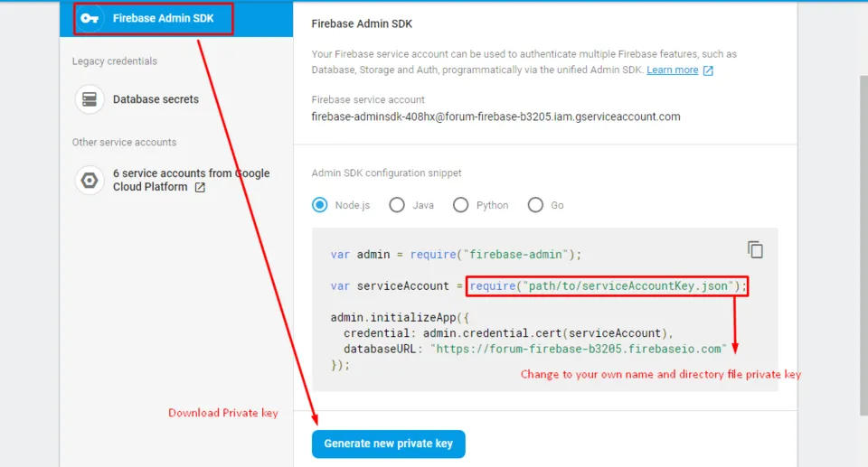The height and width of the screenshot is (467, 868).
Task: Click the Other service accounts heading
Action: tap(124, 142)
